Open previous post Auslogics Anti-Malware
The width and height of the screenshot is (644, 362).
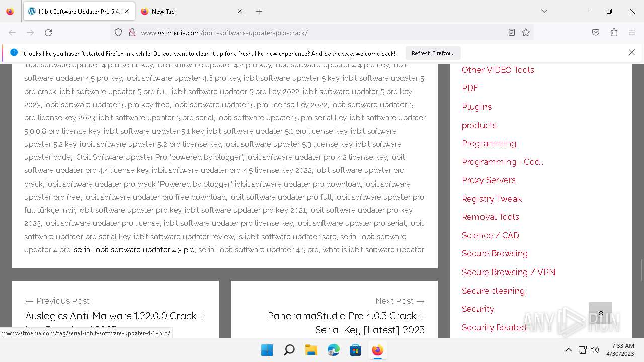(115, 316)
